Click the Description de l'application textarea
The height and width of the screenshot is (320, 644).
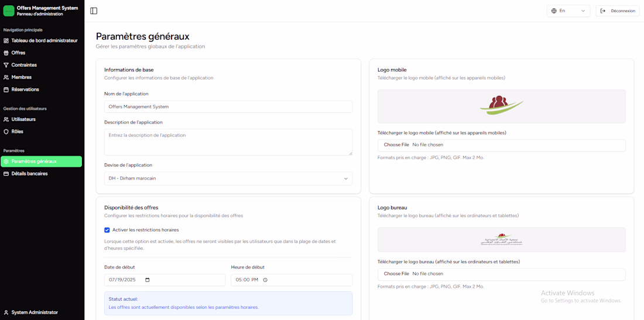[x=228, y=142]
